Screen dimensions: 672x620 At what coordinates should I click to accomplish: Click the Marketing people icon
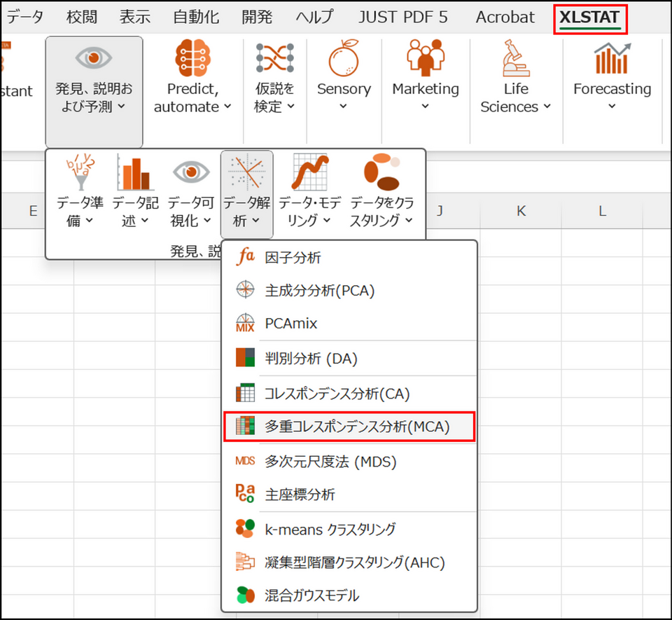(425, 58)
